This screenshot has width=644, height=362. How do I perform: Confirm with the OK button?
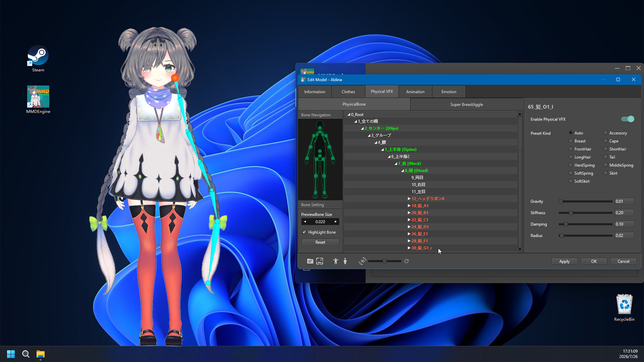click(594, 261)
